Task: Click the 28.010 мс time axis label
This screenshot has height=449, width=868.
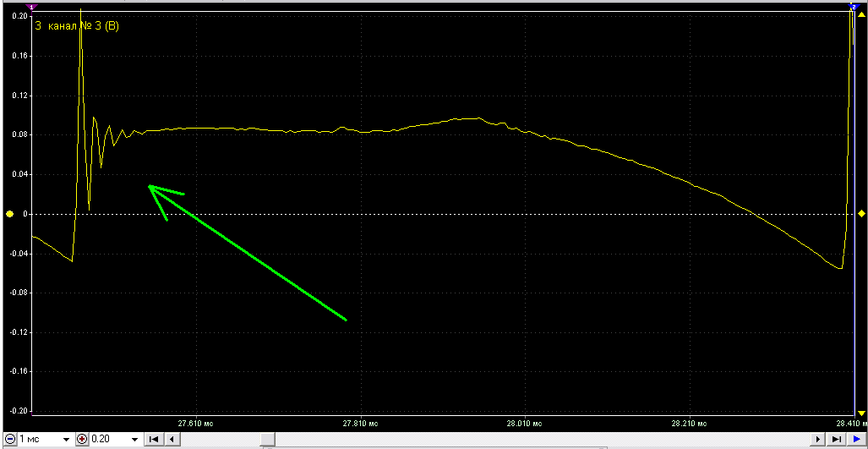Action: tap(526, 424)
